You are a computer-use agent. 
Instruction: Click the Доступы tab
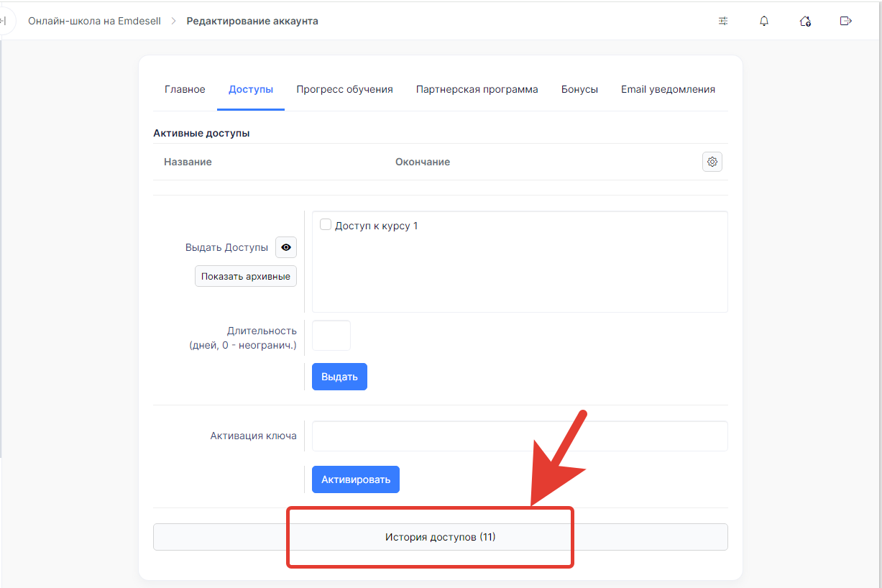[251, 90]
